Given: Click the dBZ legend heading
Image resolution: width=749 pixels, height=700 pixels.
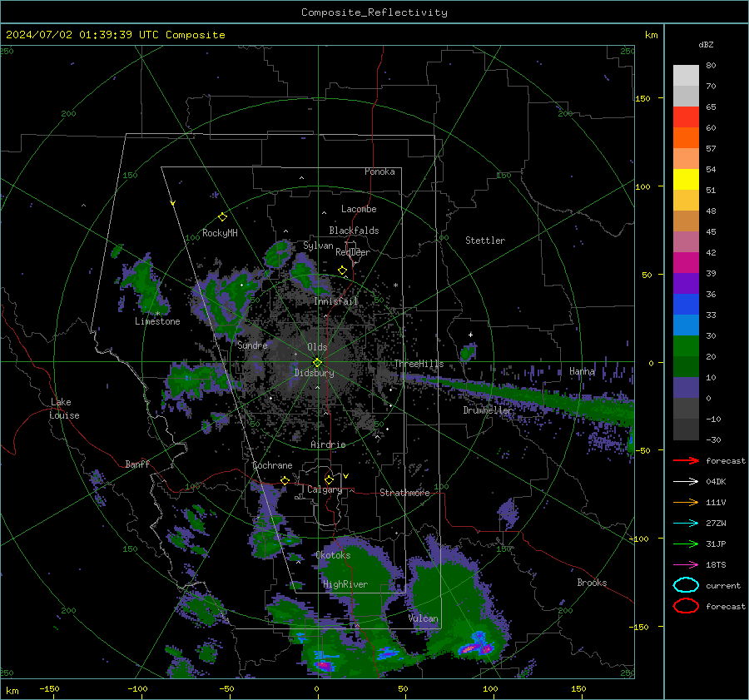Looking at the screenshot, I should [x=706, y=44].
